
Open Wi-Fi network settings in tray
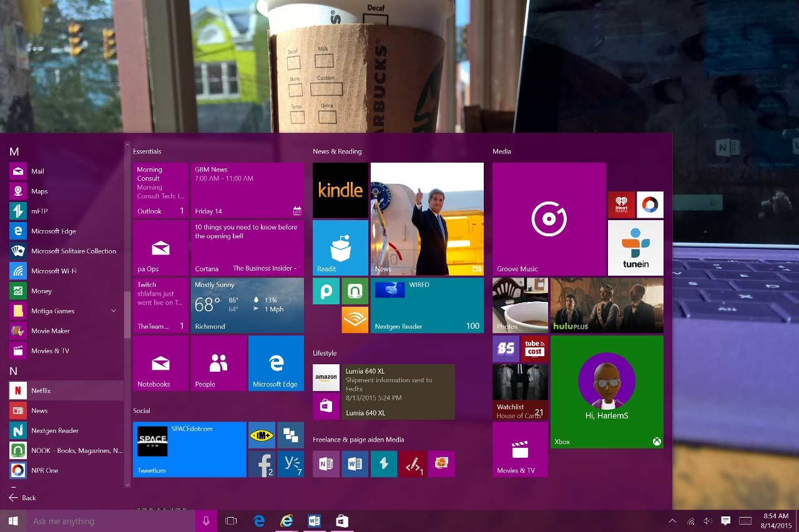pos(691,521)
